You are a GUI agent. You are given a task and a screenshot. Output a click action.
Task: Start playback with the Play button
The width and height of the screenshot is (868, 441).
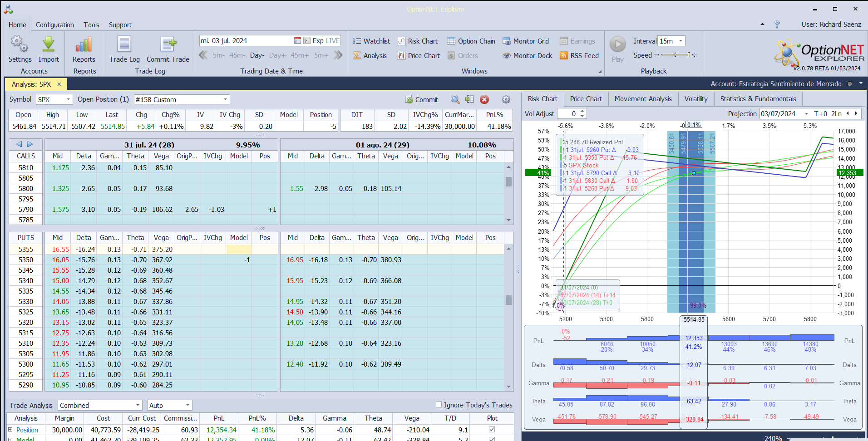(x=617, y=44)
